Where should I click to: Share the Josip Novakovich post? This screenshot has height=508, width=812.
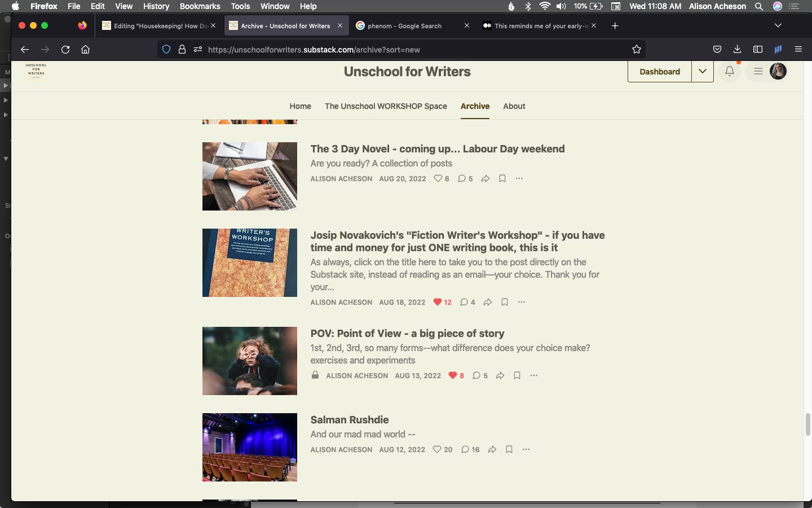click(488, 302)
